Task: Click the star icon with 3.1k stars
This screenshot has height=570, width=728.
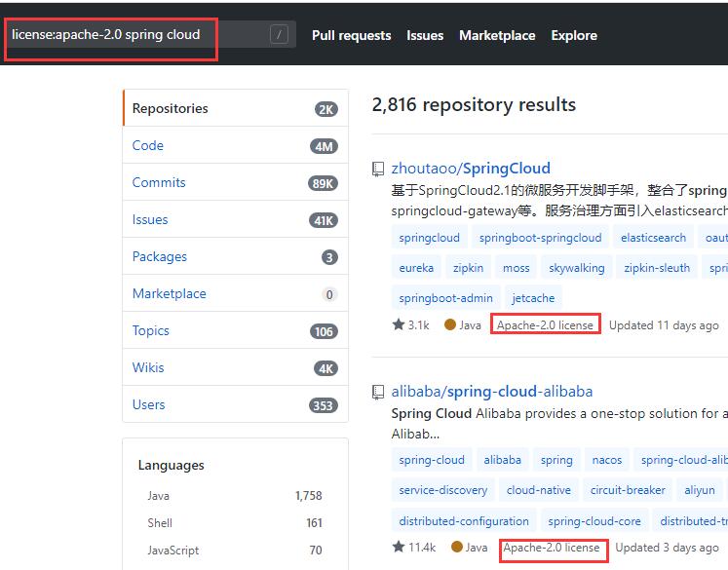Action: (399, 324)
